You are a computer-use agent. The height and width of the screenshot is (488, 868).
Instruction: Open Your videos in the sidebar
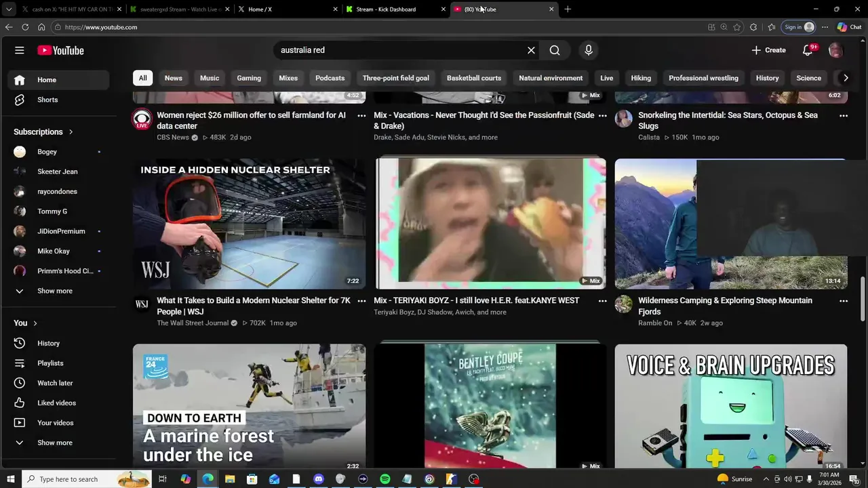(58, 423)
